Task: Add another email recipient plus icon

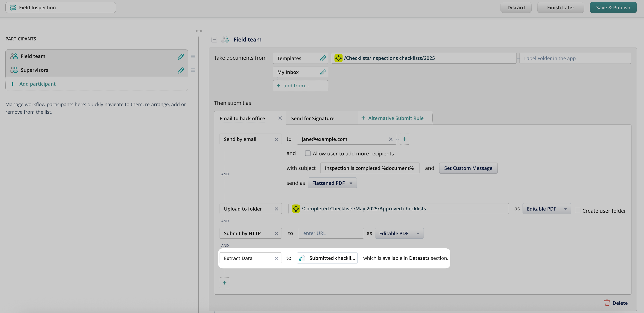Action: [404, 139]
